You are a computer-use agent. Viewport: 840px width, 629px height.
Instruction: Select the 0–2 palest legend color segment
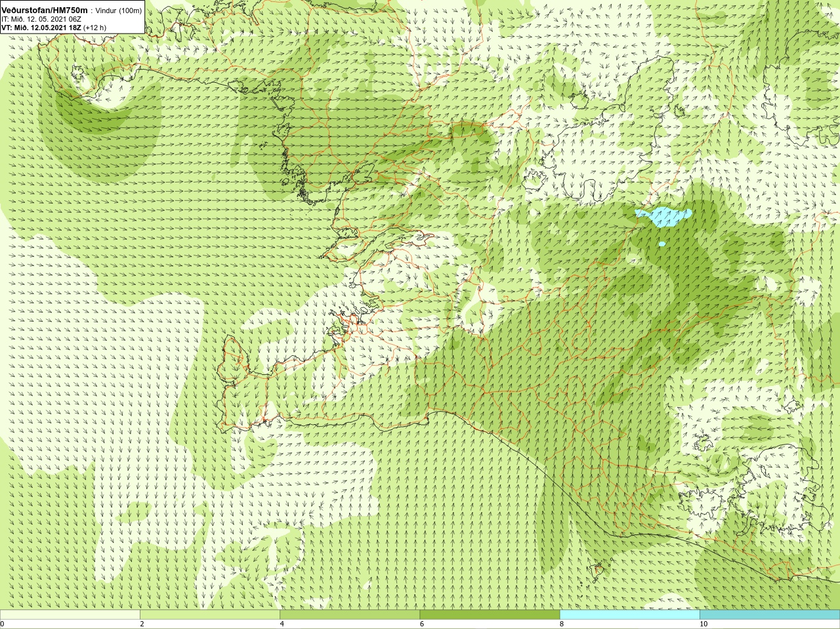[70, 615]
